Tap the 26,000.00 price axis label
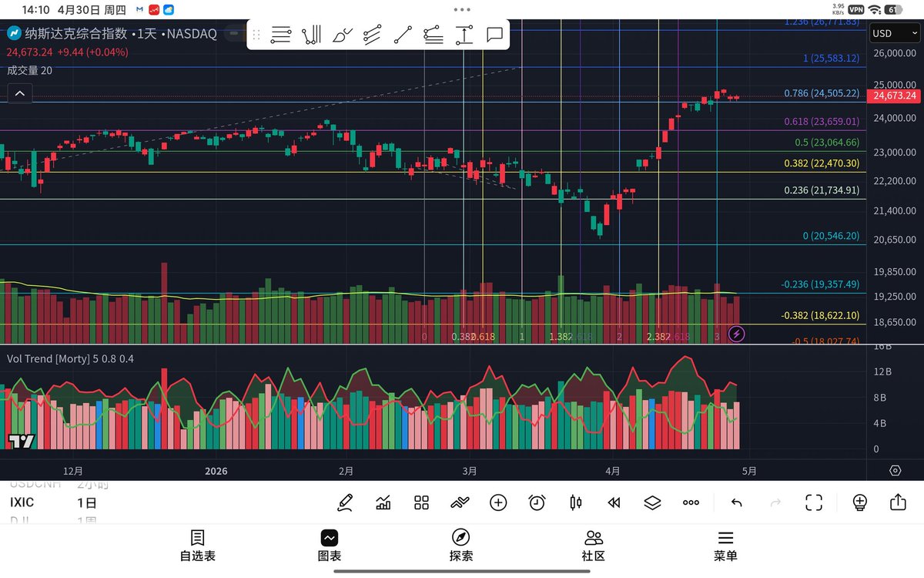Screen dimensions: 924x578 893,53
